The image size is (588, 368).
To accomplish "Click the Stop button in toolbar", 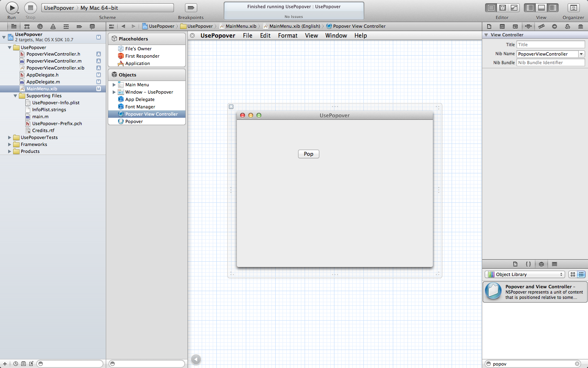I will [31, 8].
